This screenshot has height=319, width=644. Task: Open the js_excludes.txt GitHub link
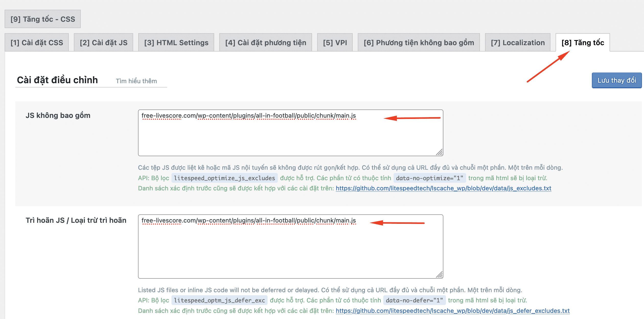443,188
